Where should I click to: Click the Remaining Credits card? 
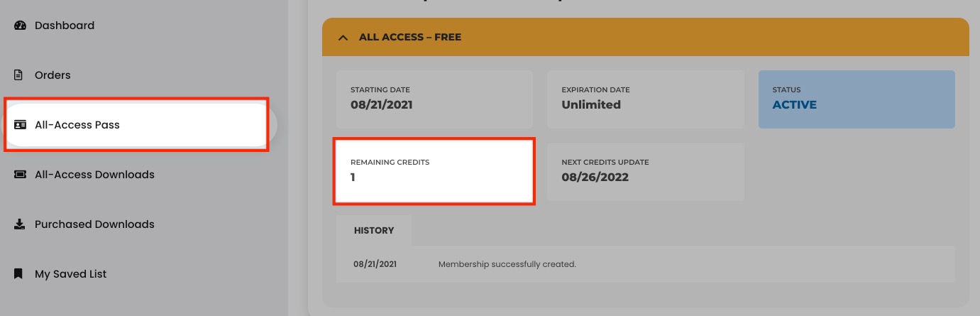click(x=434, y=172)
